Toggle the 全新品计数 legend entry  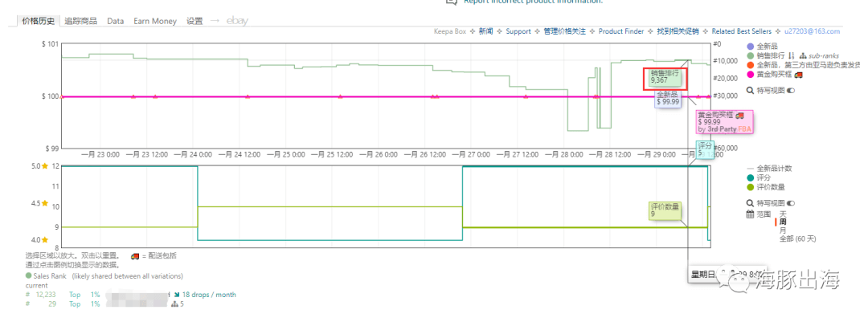coord(768,168)
